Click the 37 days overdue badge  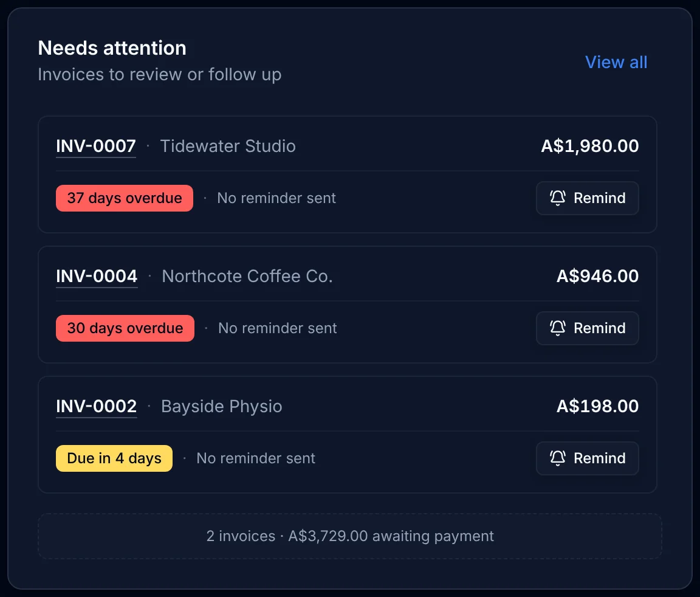[x=125, y=198]
